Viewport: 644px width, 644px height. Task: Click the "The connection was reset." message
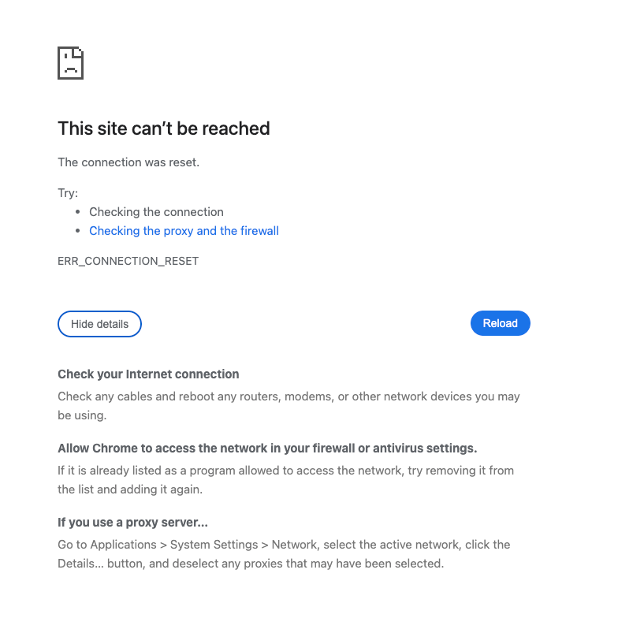click(x=128, y=162)
